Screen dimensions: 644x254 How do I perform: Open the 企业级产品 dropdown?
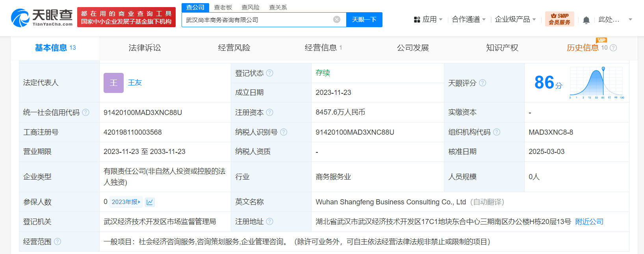tap(515, 19)
